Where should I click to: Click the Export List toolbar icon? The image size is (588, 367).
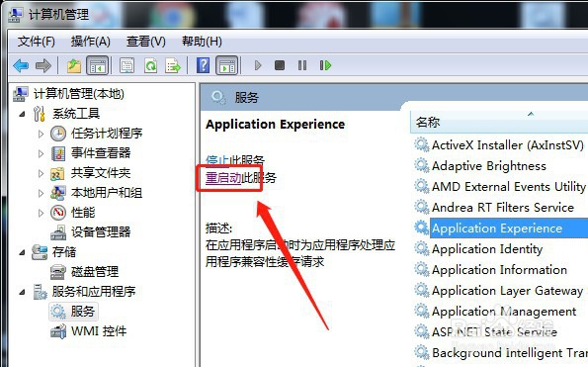click(173, 65)
